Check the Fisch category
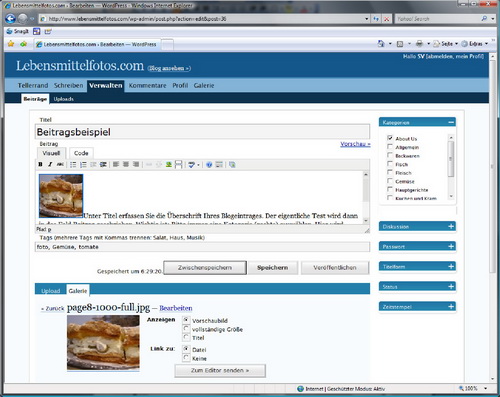 click(390, 164)
